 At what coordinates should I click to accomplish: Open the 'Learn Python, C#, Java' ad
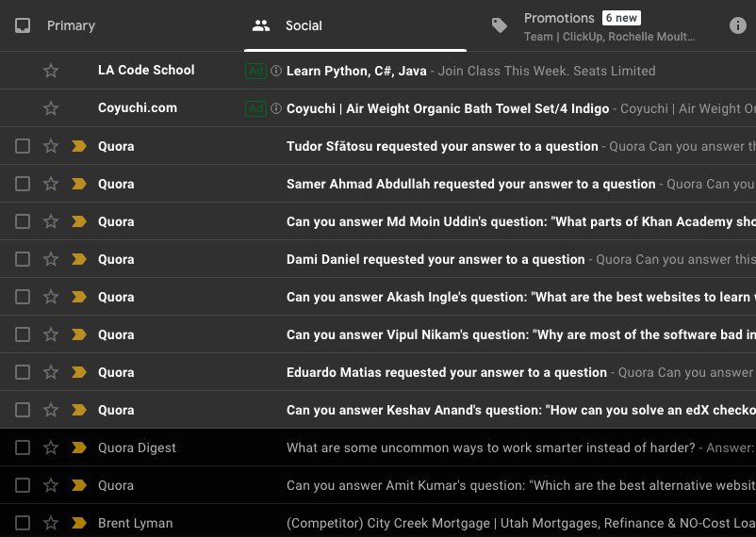(378, 71)
